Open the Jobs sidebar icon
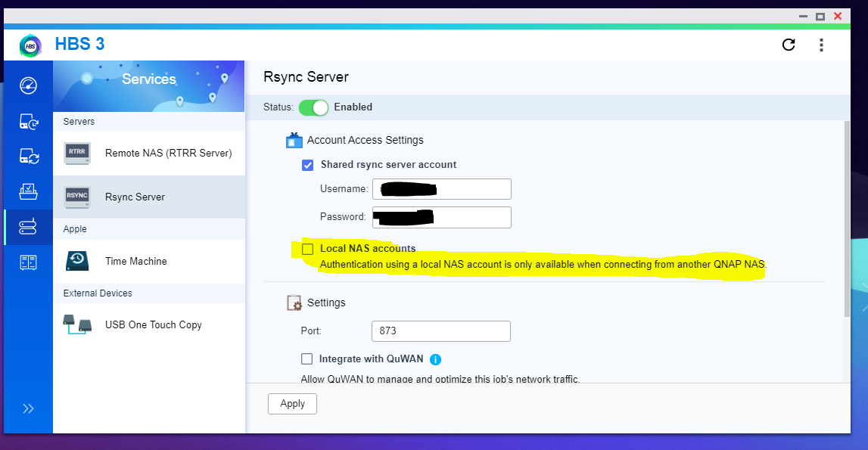This screenshot has width=868, height=450. pyautogui.click(x=28, y=191)
